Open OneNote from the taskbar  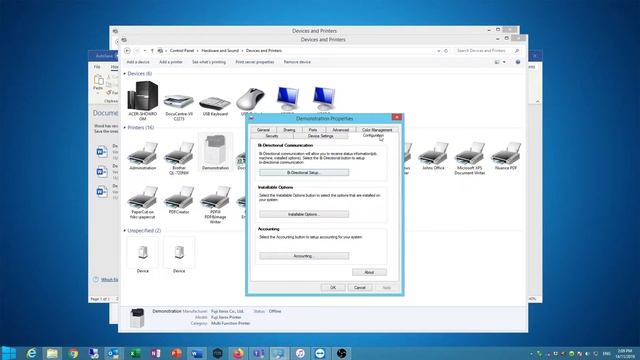(156, 353)
